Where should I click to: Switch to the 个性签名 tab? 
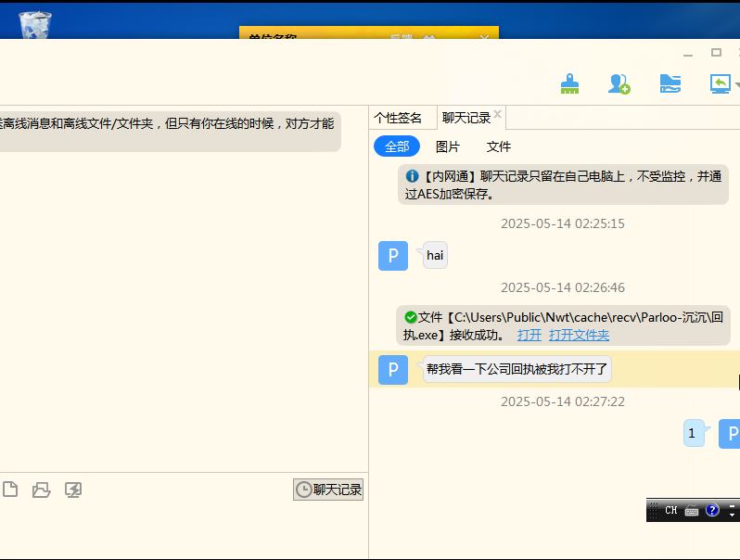click(398, 118)
